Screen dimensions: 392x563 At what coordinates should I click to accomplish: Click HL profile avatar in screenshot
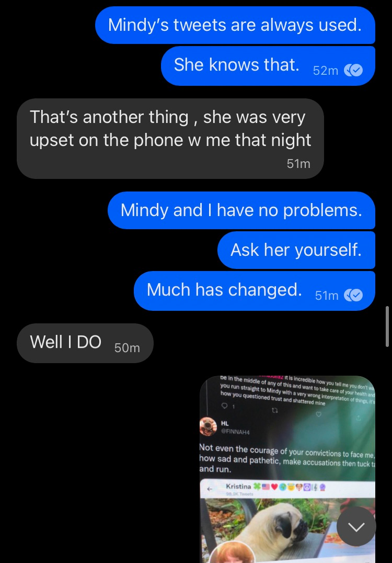click(x=208, y=426)
